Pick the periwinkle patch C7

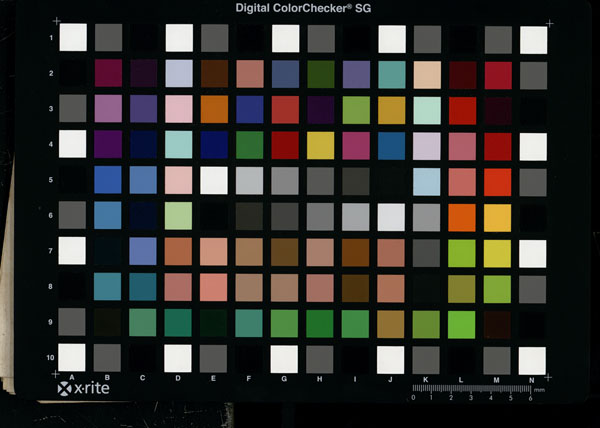click(143, 251)
